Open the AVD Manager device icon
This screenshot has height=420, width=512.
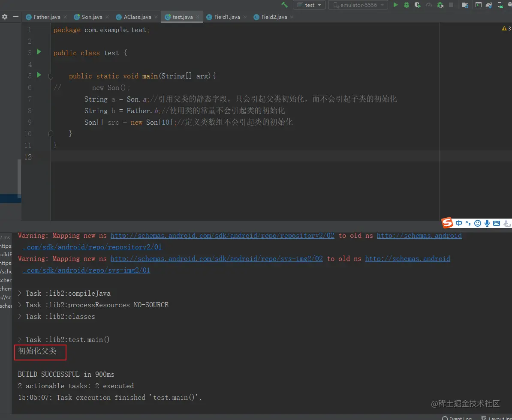click(500, 5)
